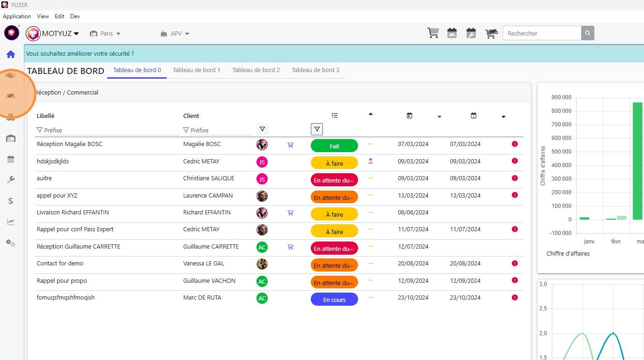
Task: Expand the MOTYUZ company dropdown
Action: (53, 34)
